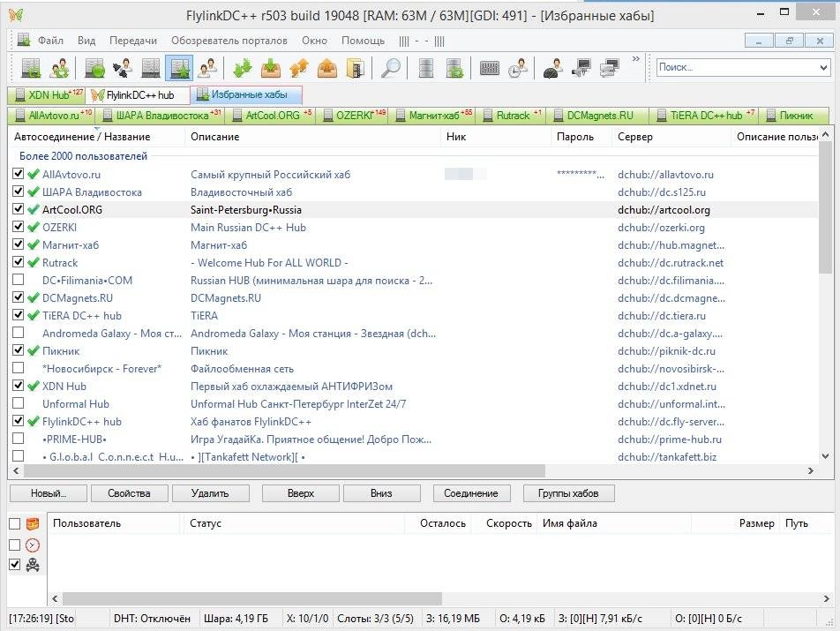Image resolution: width=840 pixels, height=631 pixels.
Task: Click hub list scroll down arrow
Action: [x=826, y=456]
